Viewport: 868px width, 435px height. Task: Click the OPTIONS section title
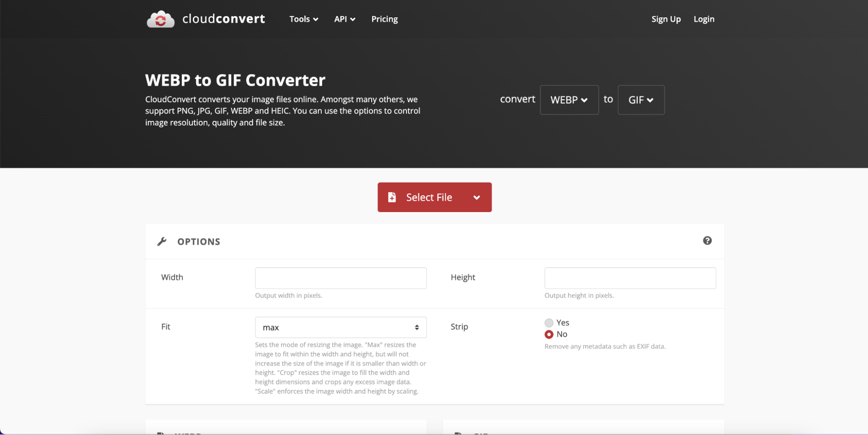[x=199, y=242]
